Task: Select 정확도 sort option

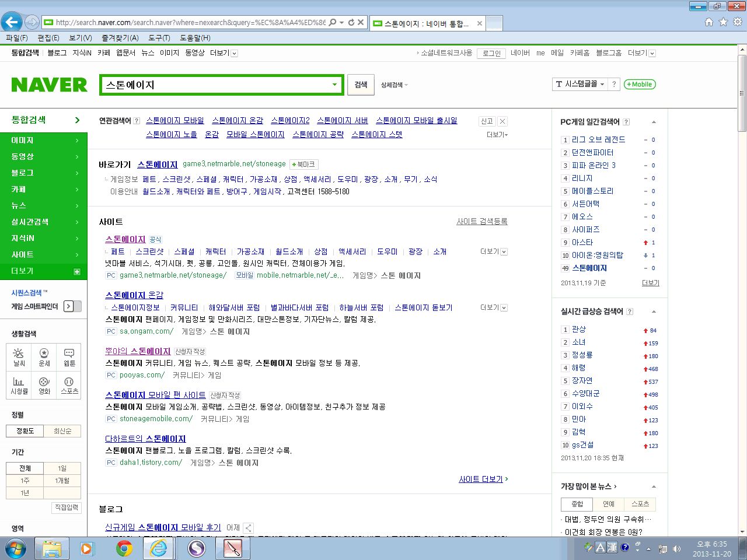Action: 25,431
